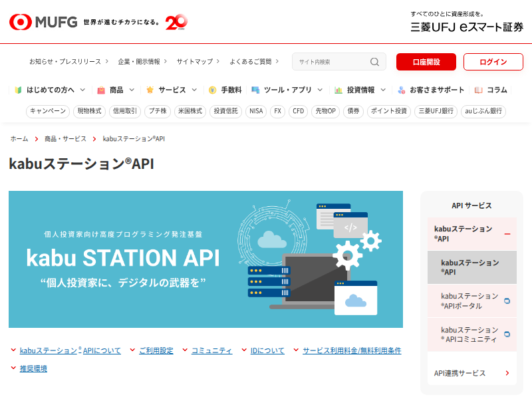Click the external-link icon on kabuステーションAPIコミュニティ
This screenshot has width=532, height=399.
pyautogui.click(x=508, y=332)
